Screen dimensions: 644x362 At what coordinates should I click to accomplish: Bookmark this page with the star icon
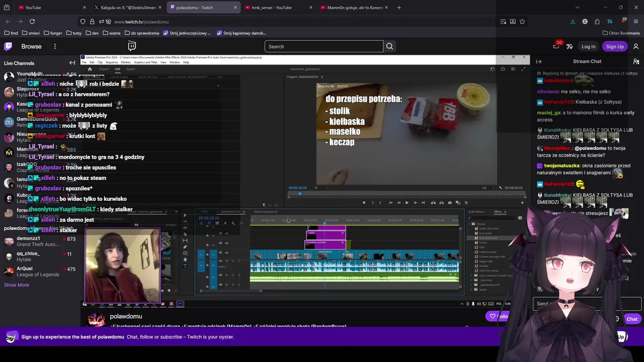(x=522, y=22)
